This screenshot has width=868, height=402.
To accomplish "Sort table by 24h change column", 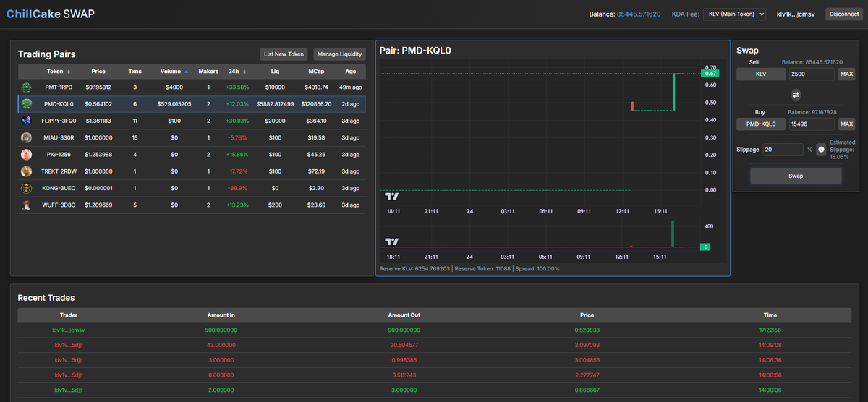I will (237, 72).
